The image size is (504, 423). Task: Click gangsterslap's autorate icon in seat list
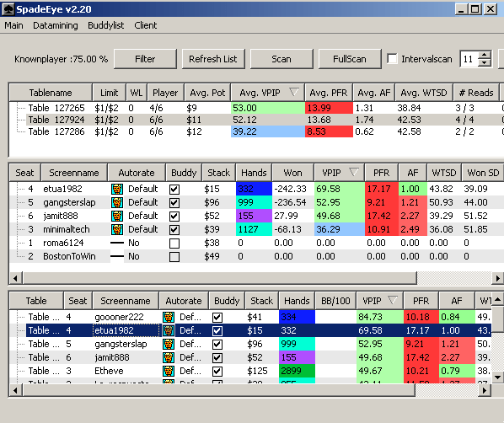(117, 202)
